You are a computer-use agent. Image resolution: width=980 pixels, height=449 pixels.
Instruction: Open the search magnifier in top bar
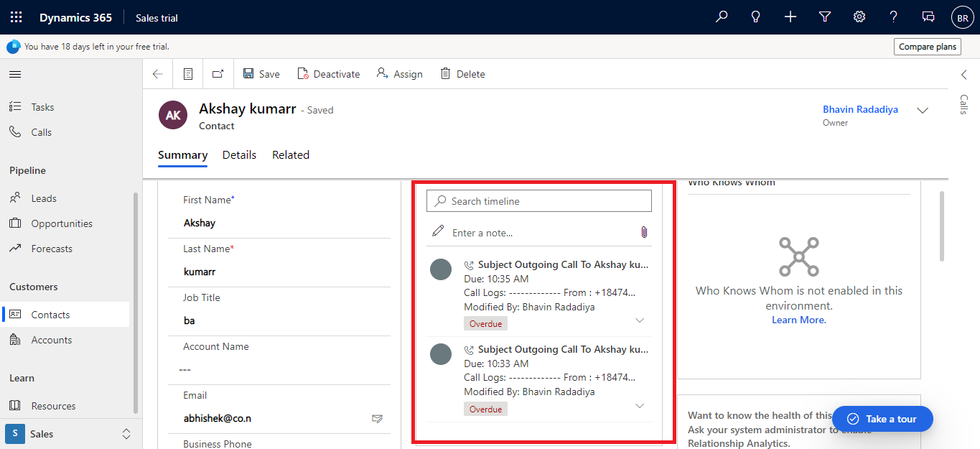pyautogui.click(x=722, y=17)
